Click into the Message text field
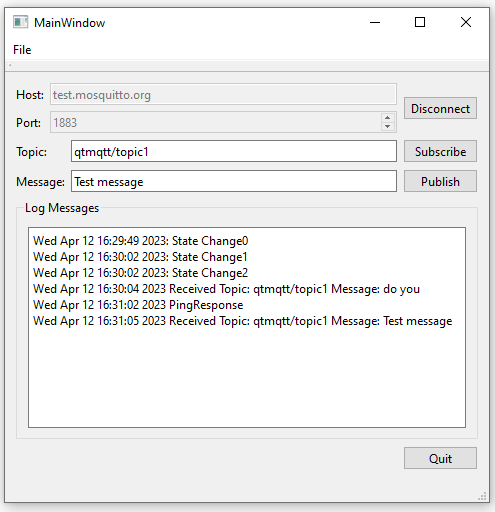The height and width of the screenshot is (512, 495). pyautogui.click(x=234, y=181)
